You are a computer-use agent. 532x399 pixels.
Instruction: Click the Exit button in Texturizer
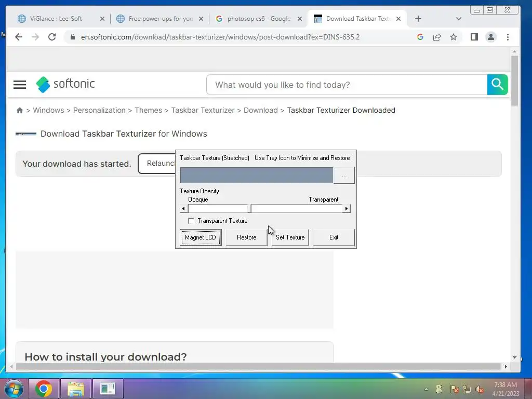coord(334,237)
